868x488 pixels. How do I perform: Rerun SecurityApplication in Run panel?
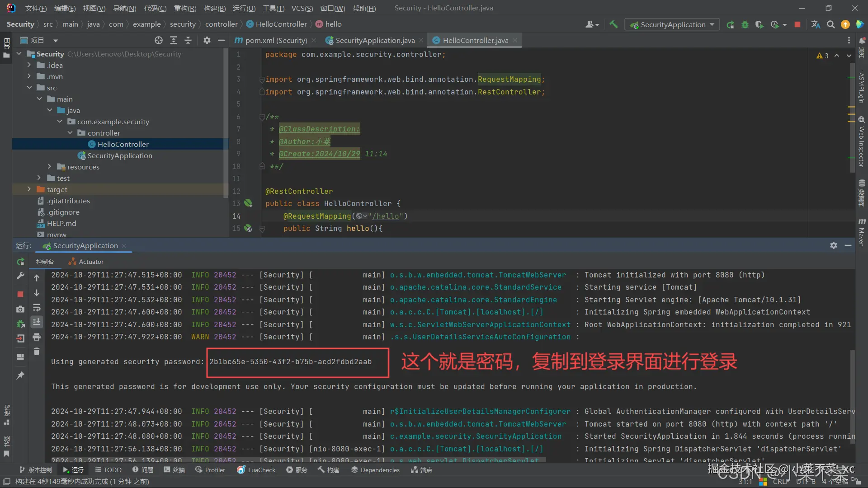(x=20, y=262)
